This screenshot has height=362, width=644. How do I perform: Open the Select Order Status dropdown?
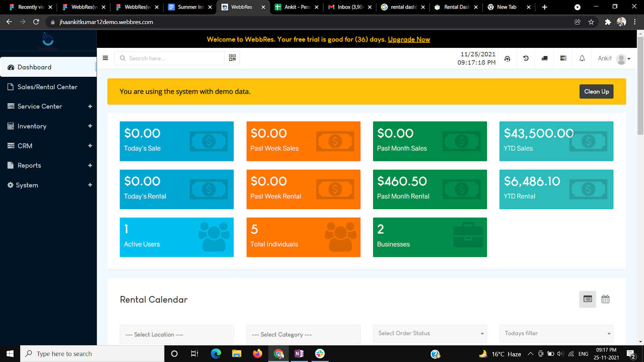430,333
